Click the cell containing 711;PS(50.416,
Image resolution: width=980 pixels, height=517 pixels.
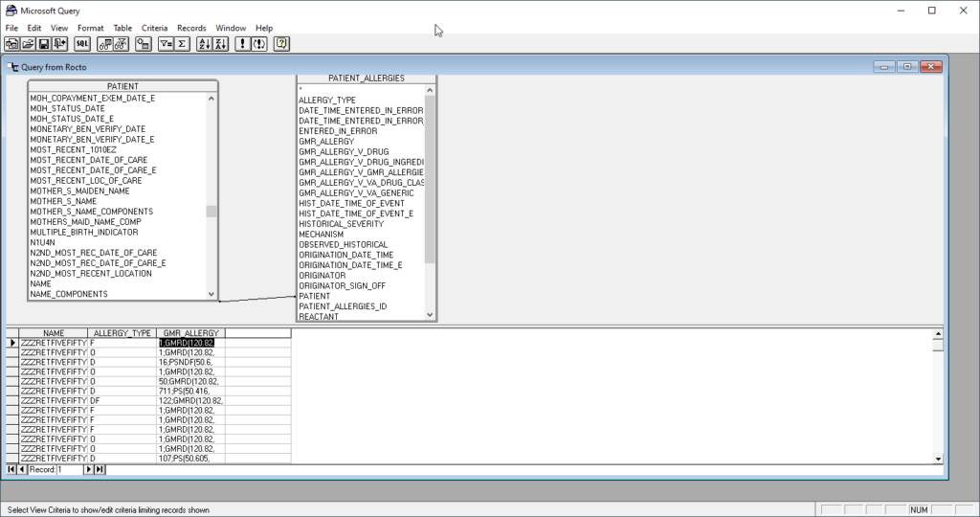(190, 391)
